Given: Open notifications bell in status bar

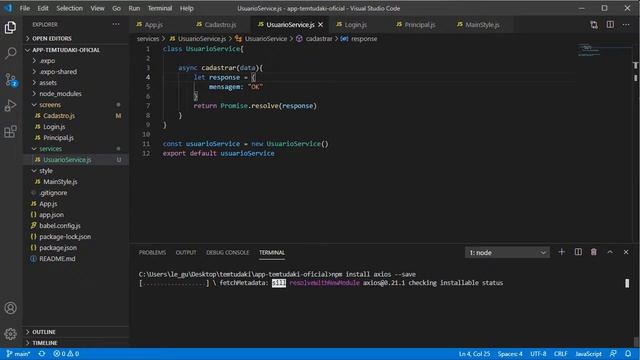Looking at the screenshot, I should tap(628, 354).
